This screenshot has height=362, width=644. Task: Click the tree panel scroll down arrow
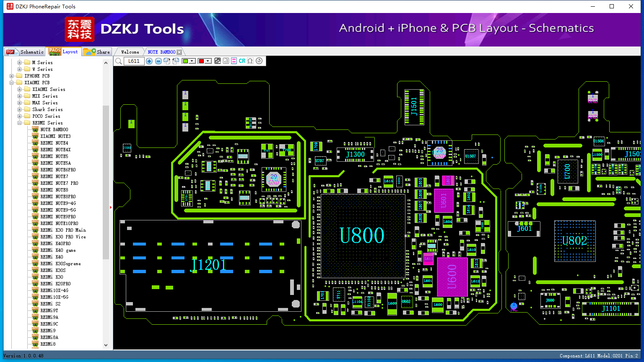click(106, 345)
